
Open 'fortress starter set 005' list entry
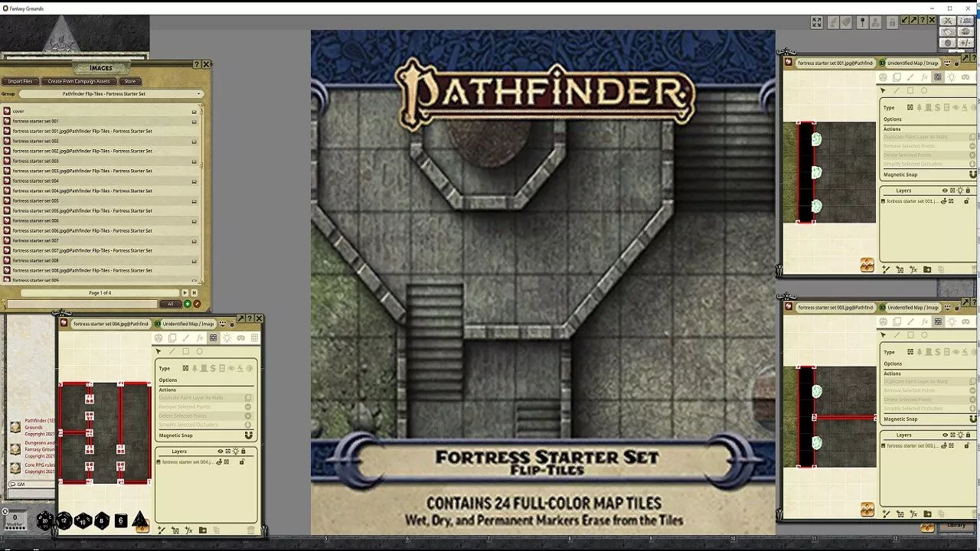pyautogui.click(x=100, y=201)
